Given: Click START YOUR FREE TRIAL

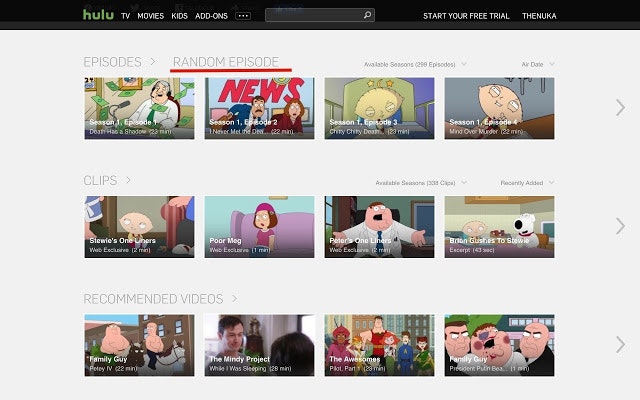Looking at the screenshot, I should click(x=466, y=16).
